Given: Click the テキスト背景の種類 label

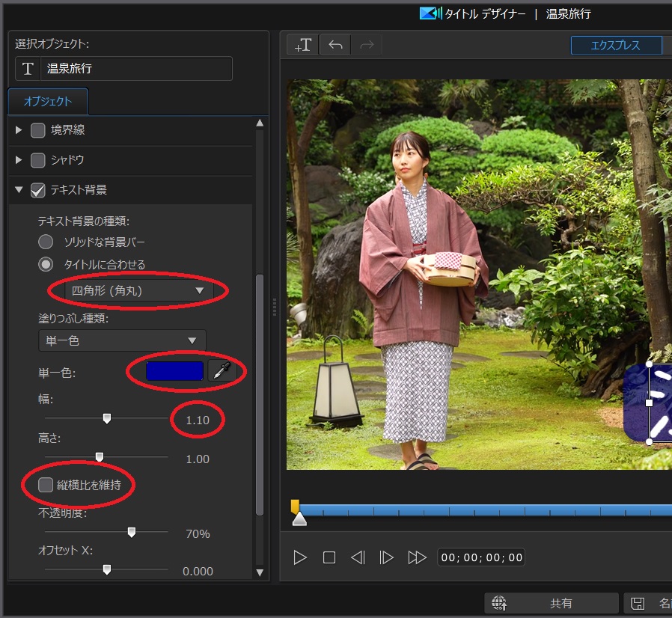Looking at the screenshot, I should pyautogui.click(x=84, y=221).
